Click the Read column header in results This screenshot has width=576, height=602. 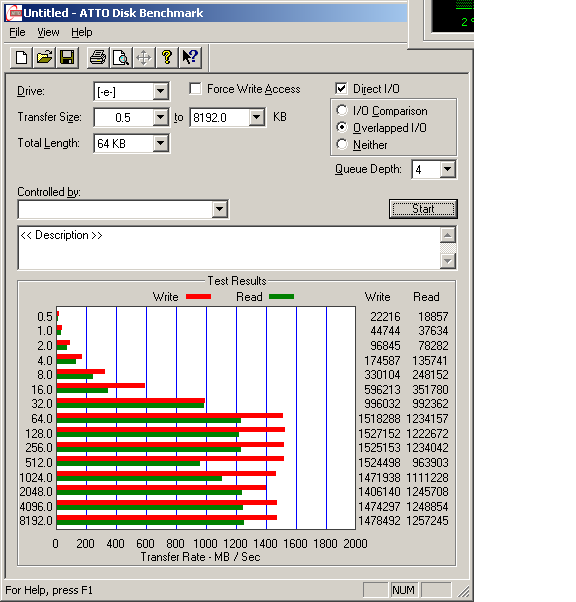click(426, 297)
